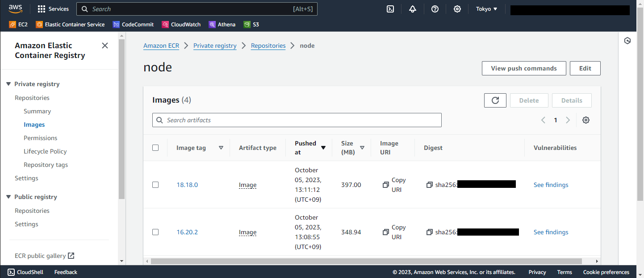Image resolution: width=644 pixels, height=278 pixels.
Task: Open the top bar settings gear
Action: [x=457, y=9]
